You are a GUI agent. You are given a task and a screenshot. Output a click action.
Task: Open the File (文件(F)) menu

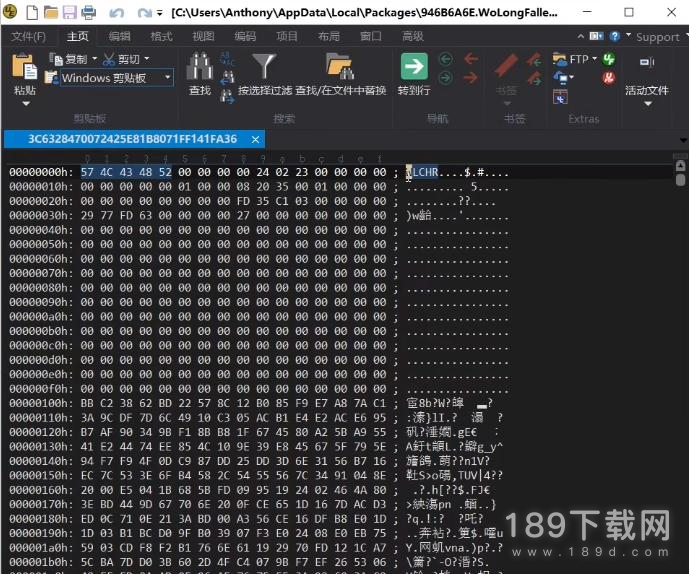28,36
